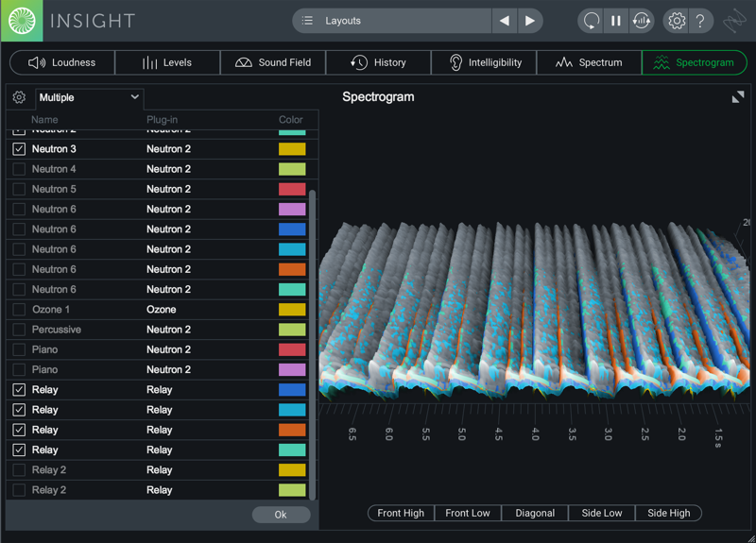Select the Ozone 1 row name
The width and height of the screenshot is (756, 543).
[x=51, y=310]
